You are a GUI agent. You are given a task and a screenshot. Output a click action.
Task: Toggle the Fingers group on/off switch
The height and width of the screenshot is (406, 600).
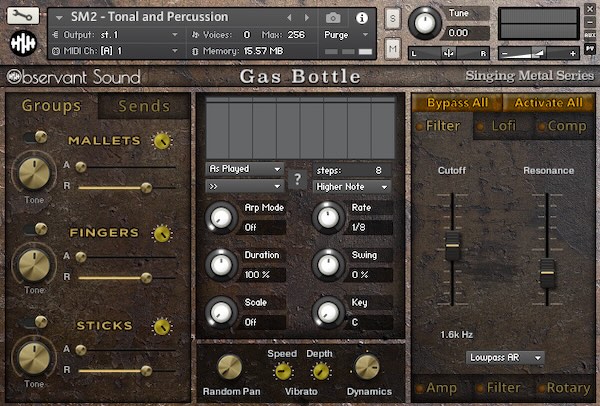tap(35, 229)
